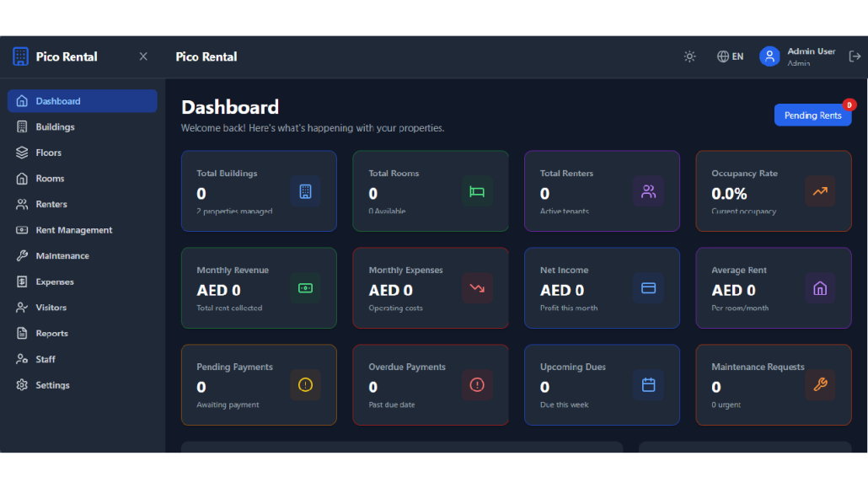Screen dimensions: 868x488
Task: Click the Total Buildings card icon
Action: click(305, 191)
